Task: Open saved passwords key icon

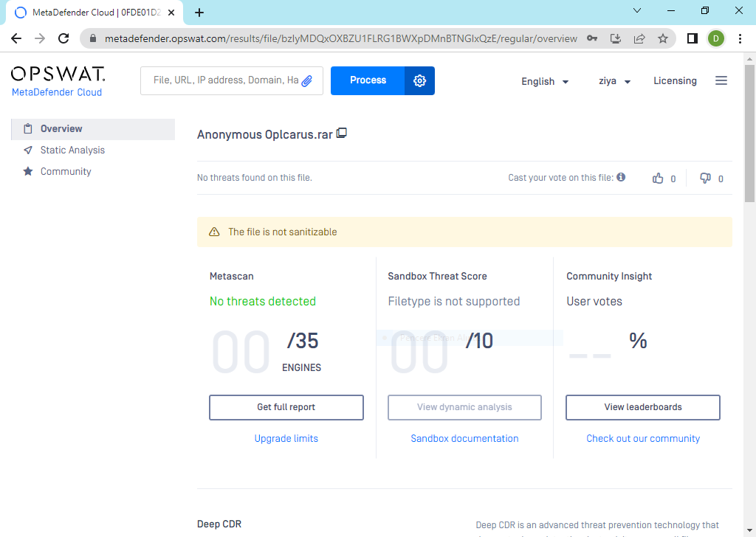Action: click(x=592, y=38)
